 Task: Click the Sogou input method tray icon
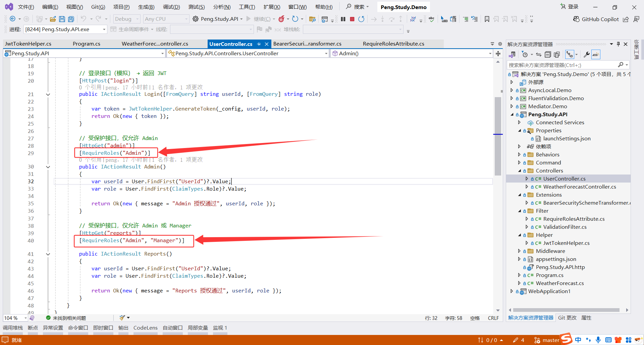click(x=567, y=338)
